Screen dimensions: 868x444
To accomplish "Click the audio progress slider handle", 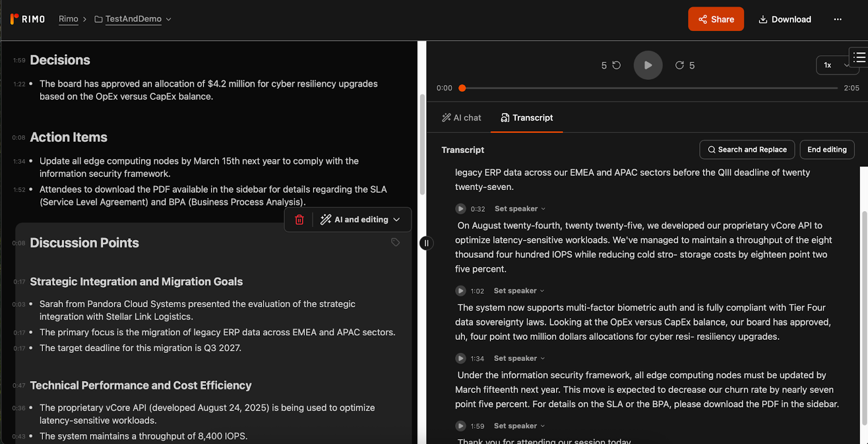I will click(462, 88).
